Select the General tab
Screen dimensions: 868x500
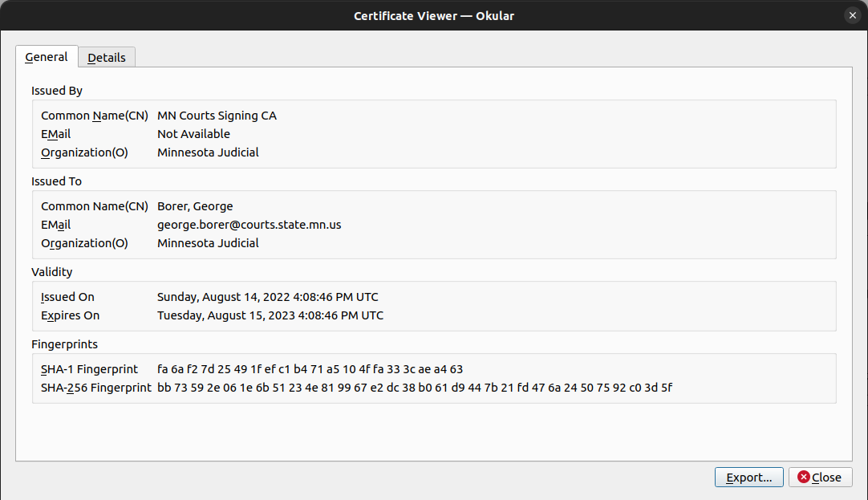pyautogui.click(x=47, y=56)
